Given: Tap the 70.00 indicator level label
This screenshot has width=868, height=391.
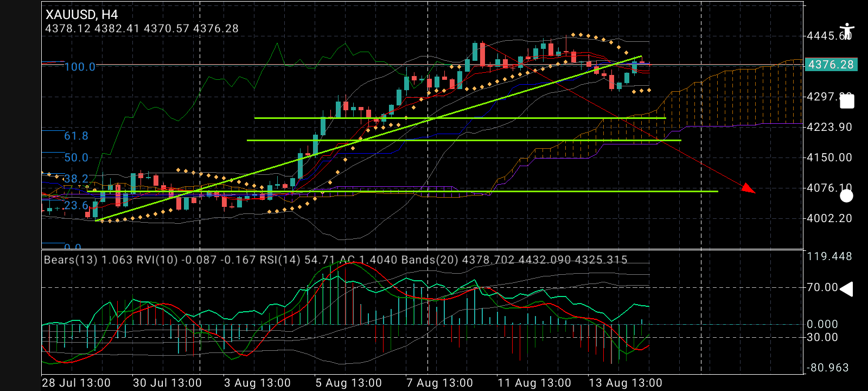Looking at the screenshot, I should (x=822, y=287).
